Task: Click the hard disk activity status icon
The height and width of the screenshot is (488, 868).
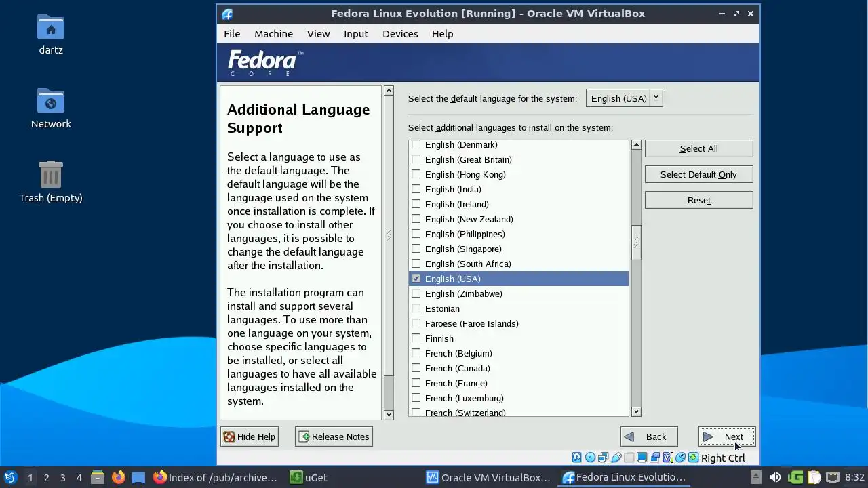Action: click(577, 457)
